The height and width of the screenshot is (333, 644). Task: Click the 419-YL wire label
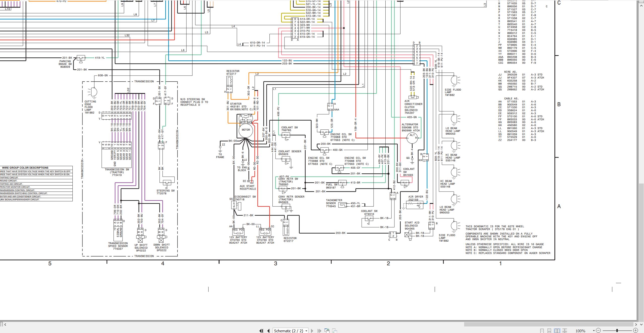[100, 58]
